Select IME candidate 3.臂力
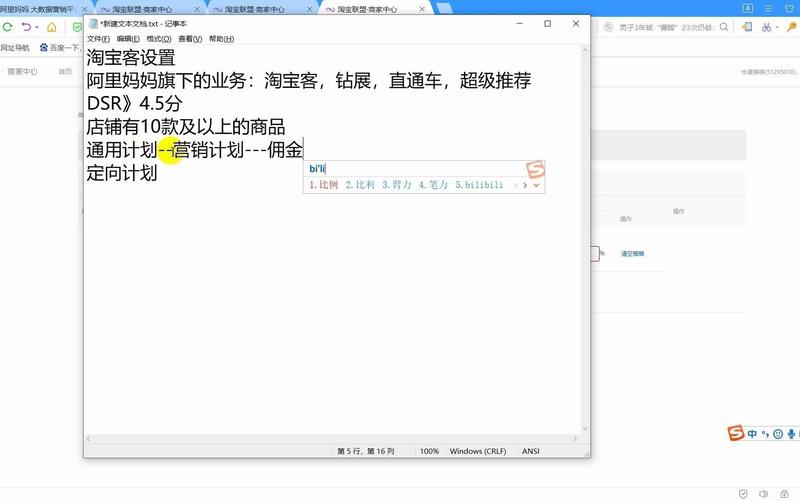 coord(396,185)
